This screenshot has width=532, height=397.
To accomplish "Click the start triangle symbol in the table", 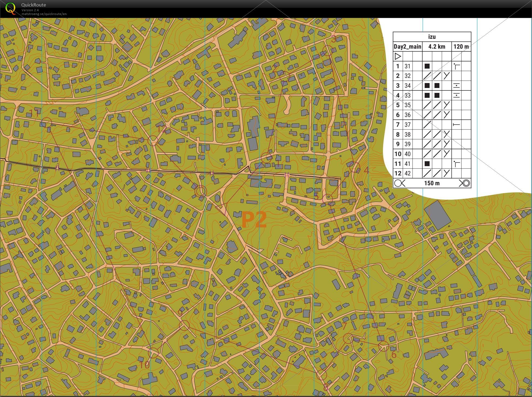I will click(398, 57).
